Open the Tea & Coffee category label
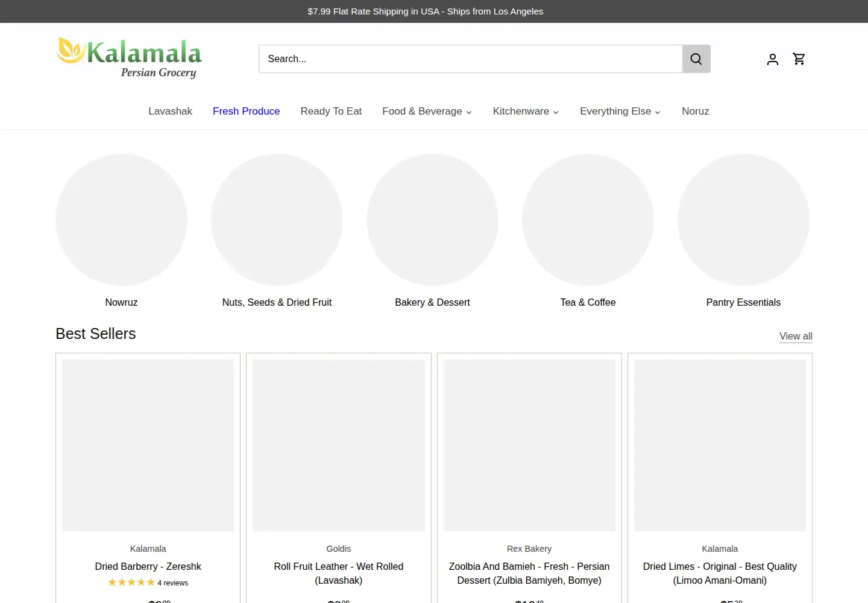Screen dimensions: 868x603 coord(588,302)
